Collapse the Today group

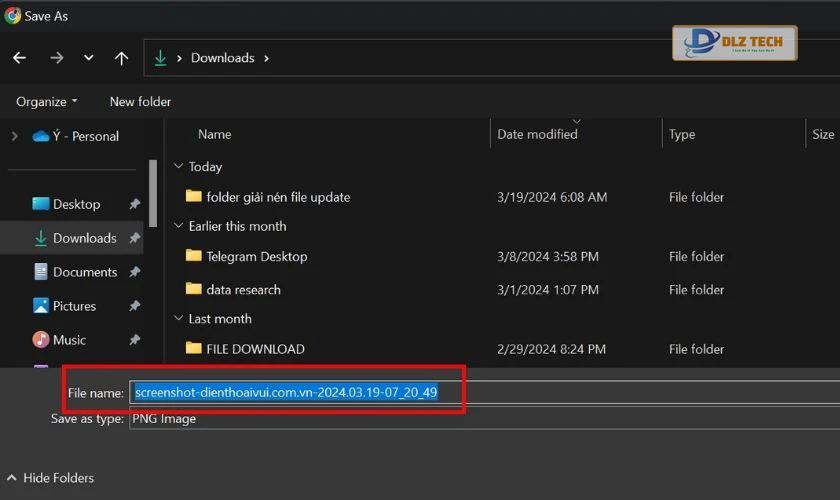(x=178, y=166)
